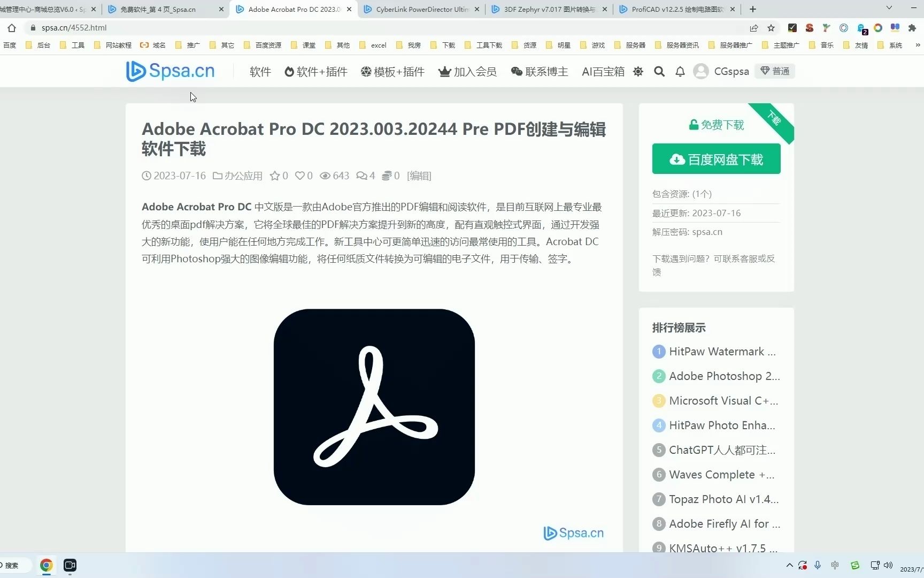Open the 联系博主 menu item
The width and height of the screenshot is (924, 578).
point(540,71)
